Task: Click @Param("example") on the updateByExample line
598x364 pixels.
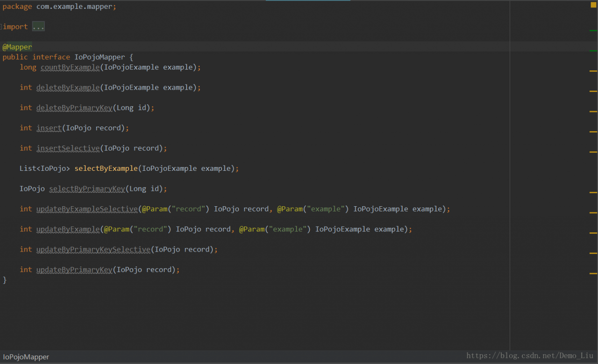Action: pyautogui.click(x=275, y=229)
